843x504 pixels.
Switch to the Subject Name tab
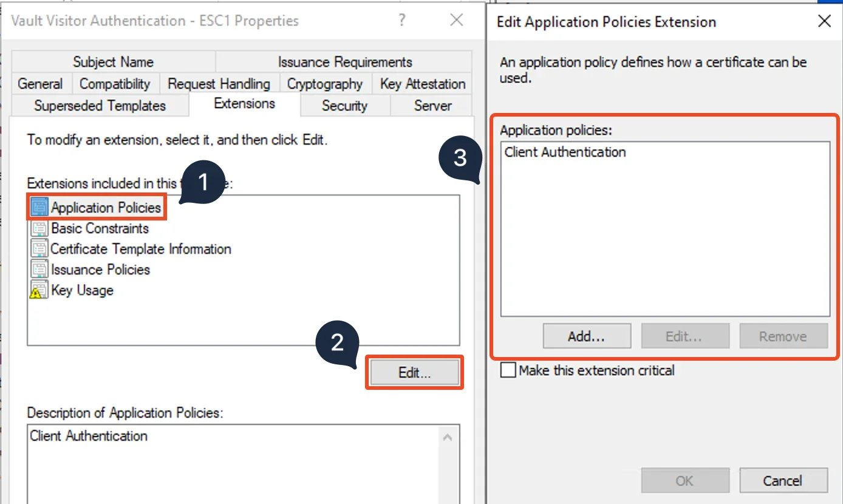[x=113, y=62]
